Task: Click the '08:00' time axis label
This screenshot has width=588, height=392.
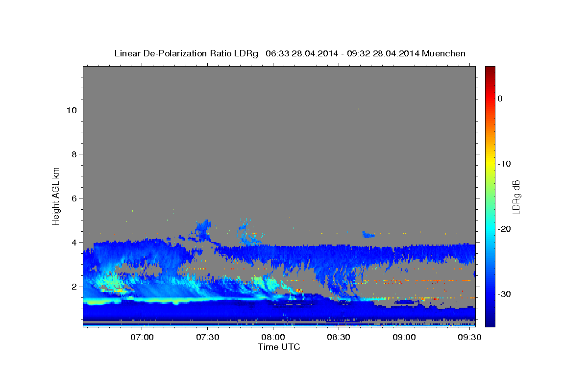Action: pyautogui.click(x=273, y=337)
